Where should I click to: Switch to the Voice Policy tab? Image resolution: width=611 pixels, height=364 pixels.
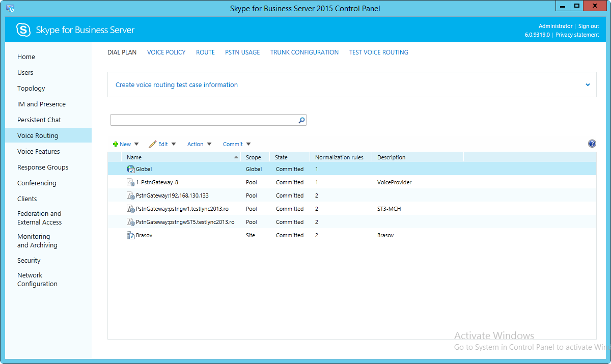coord(166,52)
